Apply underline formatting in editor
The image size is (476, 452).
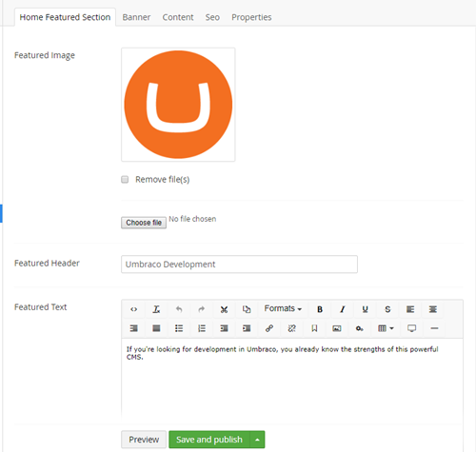[365, 309]
